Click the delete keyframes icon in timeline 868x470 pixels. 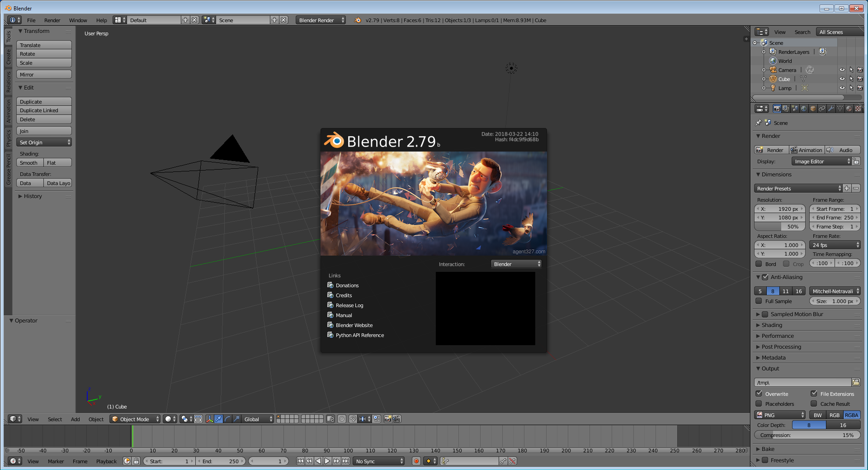[x=512, y=461]
